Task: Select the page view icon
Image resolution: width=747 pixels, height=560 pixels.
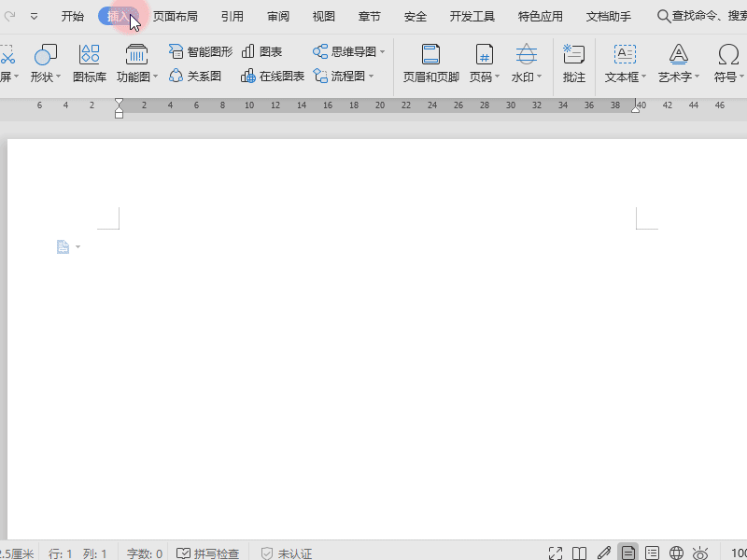Action: [627, 552]
